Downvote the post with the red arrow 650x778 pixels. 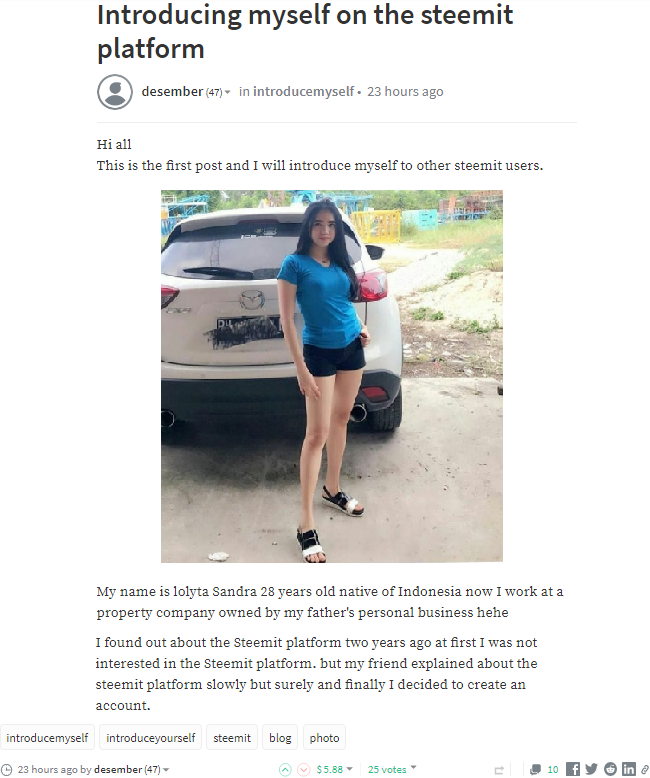coord(303,769)
